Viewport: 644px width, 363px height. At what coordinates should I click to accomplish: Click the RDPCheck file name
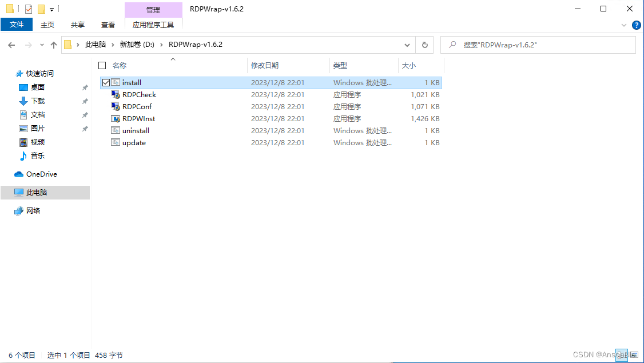[x=139, y=94]
